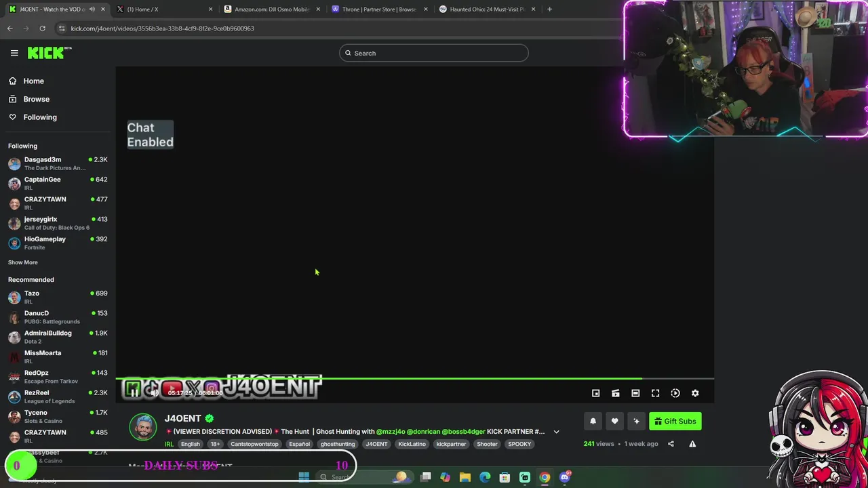This screenshot has width=868, height=488.
Task: Open Discord from the taskbar
Action: pyautogui.click(x=565, y=477)
